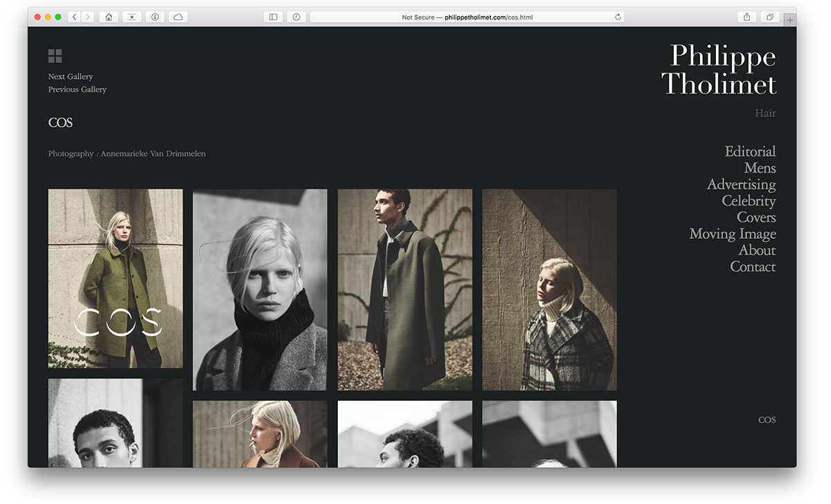
Task: Go to the Contact page
Action: pyautogui.click(x=753, y=267)
